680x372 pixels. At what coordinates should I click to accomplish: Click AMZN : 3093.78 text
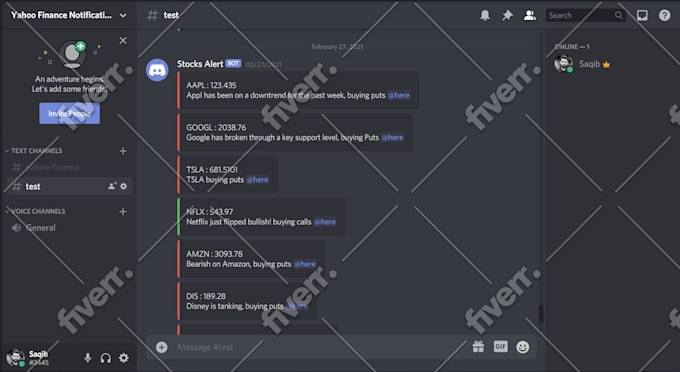click(214, 254)
